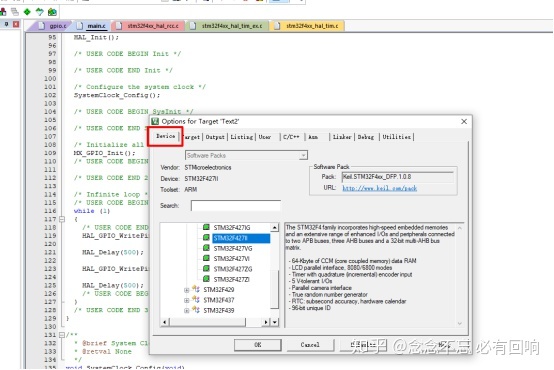Screen dimensions: 554x370
Task: Click the chip icon beside STM32F427VG
Action: tap(206, 248)
